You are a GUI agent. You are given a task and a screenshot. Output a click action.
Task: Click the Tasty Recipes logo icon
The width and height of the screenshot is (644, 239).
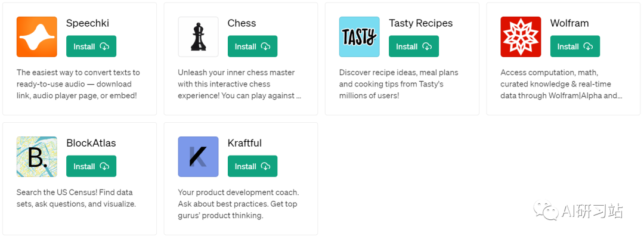(x=360, y=37)
